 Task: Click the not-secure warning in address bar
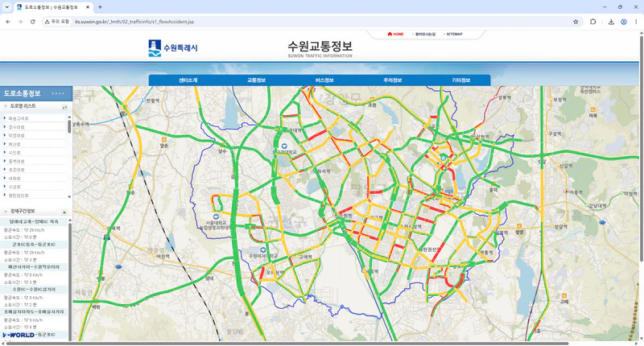point(57,22)
